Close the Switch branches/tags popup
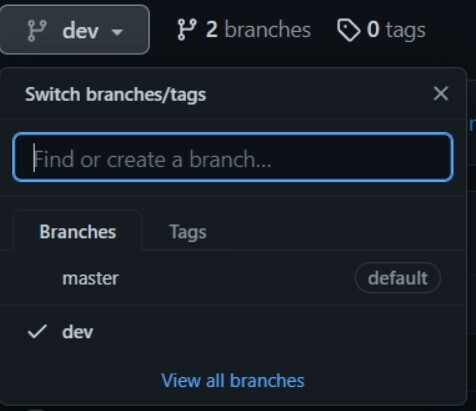 point(441,94)
